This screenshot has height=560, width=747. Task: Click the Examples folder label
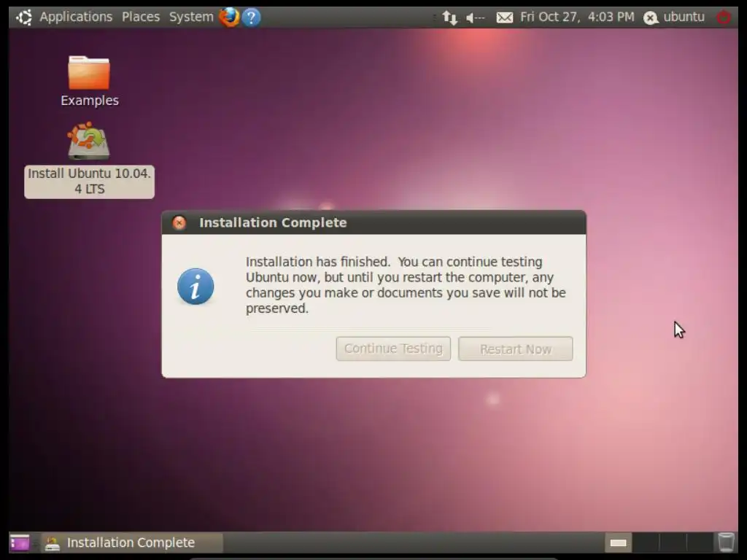tap(90, 101)
